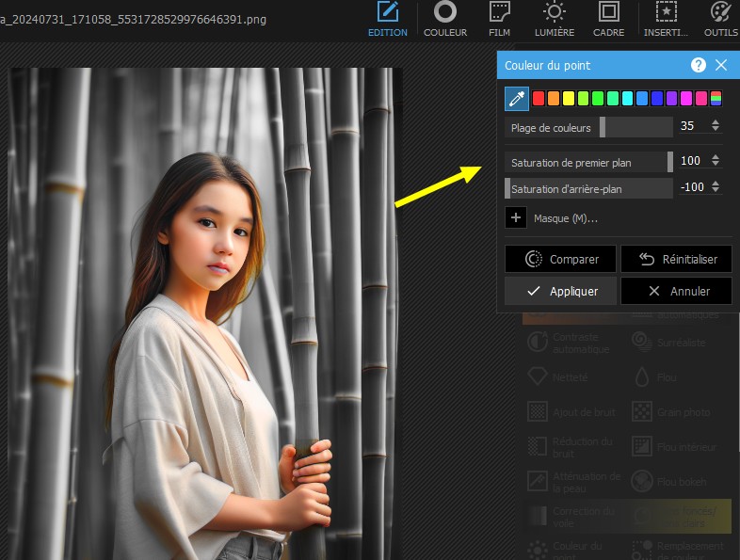Image resolution: width=740 pixels, height=560 pixels.
Task: Select the Réduction du bruit filter
Action: [x=571, y=447]
